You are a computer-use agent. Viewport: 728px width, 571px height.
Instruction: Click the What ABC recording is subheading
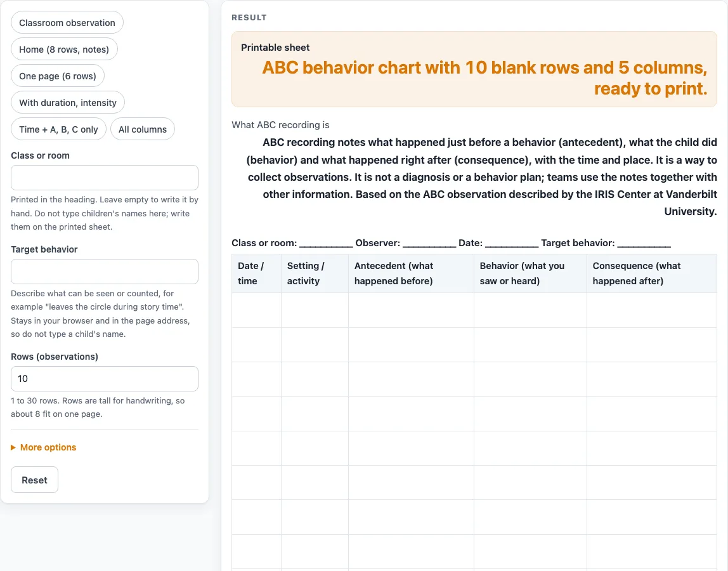click(x=280, y=125)
